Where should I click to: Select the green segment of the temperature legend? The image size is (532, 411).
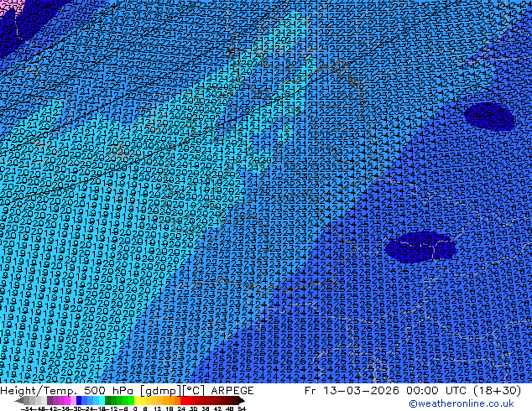119,401
